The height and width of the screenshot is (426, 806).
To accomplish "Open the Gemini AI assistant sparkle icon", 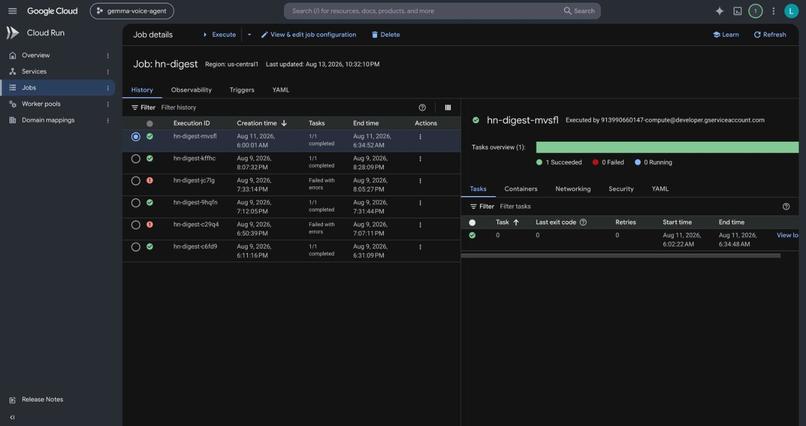I will click(x=719, y=11).
